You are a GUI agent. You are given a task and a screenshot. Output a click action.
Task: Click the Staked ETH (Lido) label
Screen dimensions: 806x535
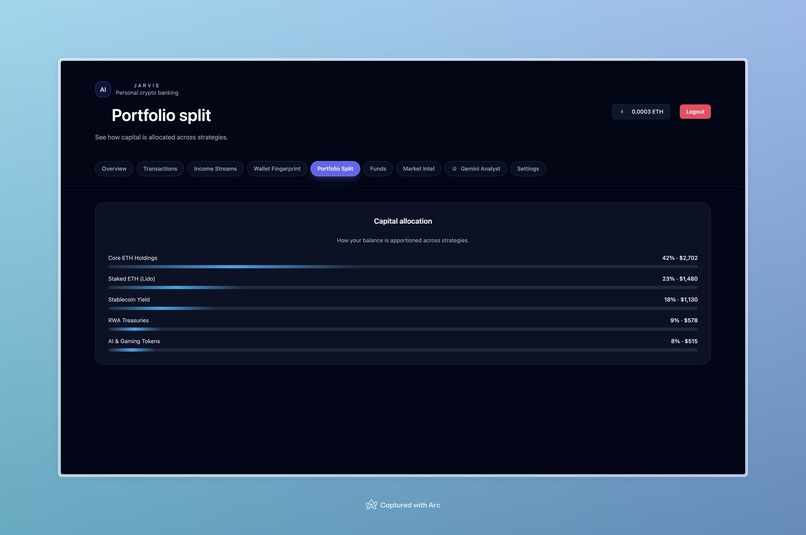coord(132,279)
